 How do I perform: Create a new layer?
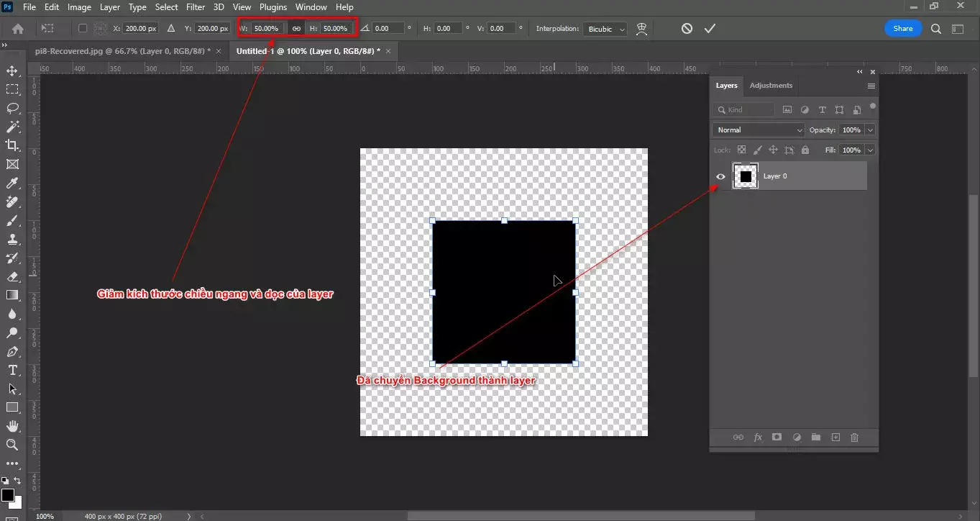click(835, 437)
